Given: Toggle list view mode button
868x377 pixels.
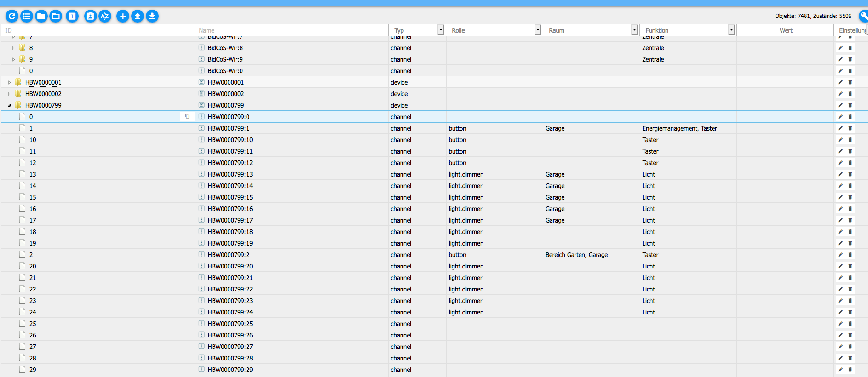Looking at the screenshot, I should pyautogui.click(x=27, y=17).
